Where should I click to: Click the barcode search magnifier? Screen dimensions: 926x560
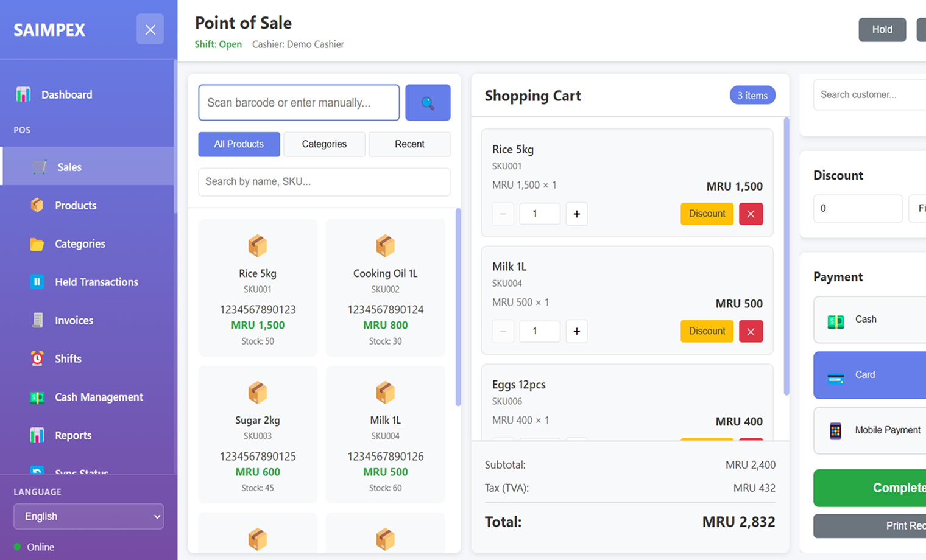(x=428, y=102)
